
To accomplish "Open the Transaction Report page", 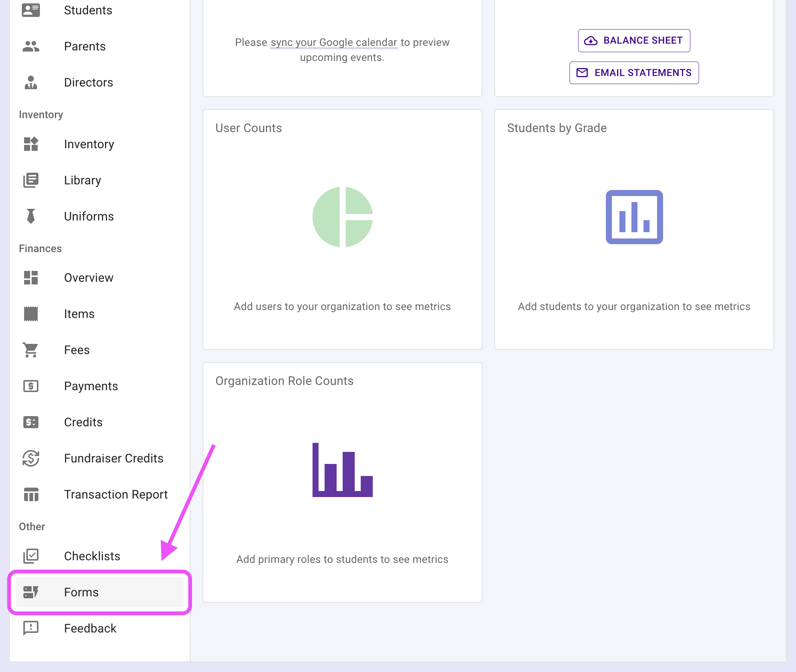I will click(x=116, y=494).
